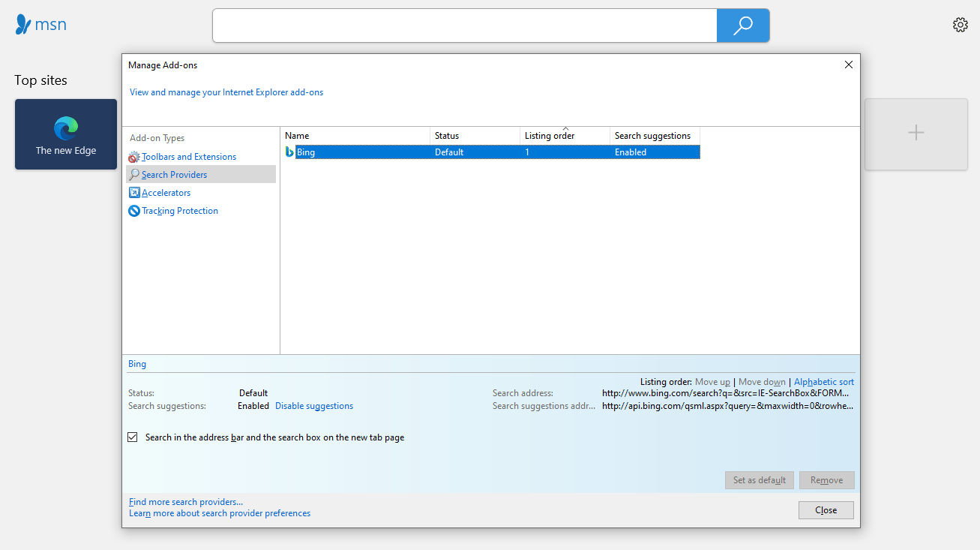The image size is (980, 550).
Task: Click the magnifier search button
Action: [742, 26]
